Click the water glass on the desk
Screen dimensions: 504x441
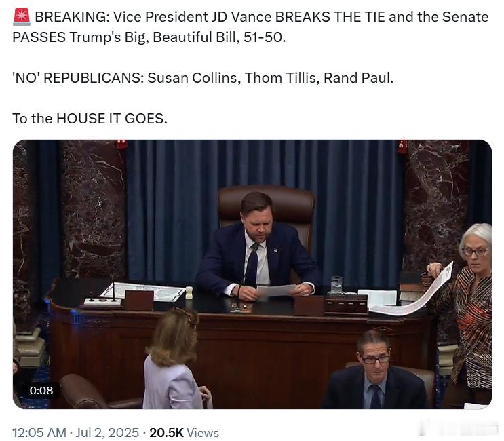pos(336,285)
